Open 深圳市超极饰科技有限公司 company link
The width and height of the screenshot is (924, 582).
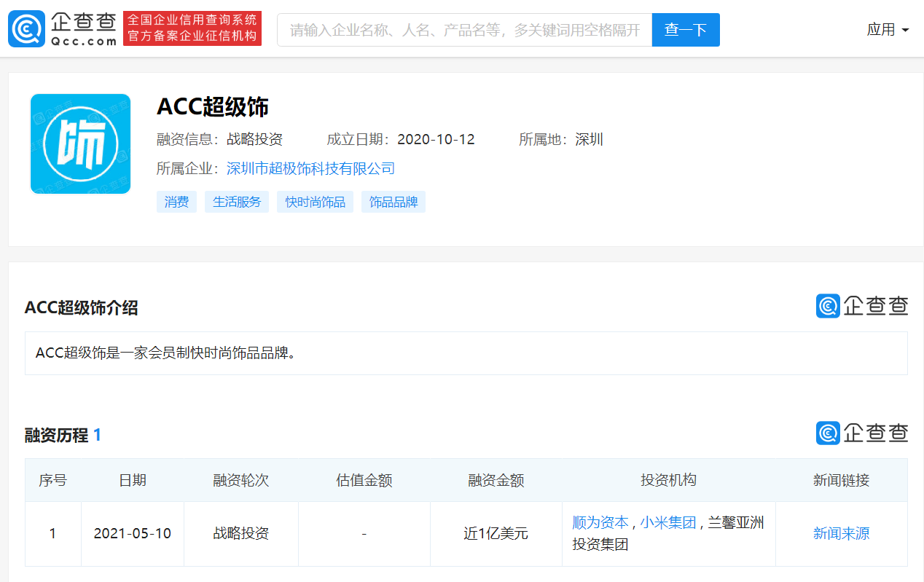coord(310,169)
